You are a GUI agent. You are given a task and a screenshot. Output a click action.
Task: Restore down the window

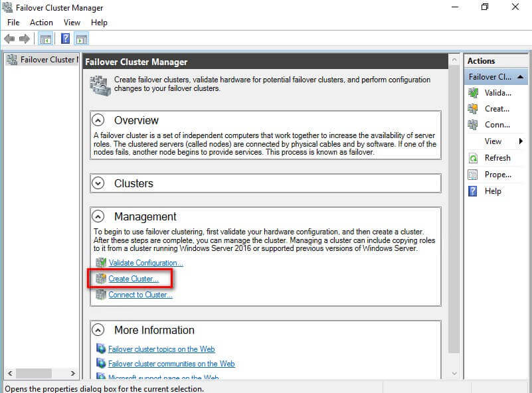(485, 7)
